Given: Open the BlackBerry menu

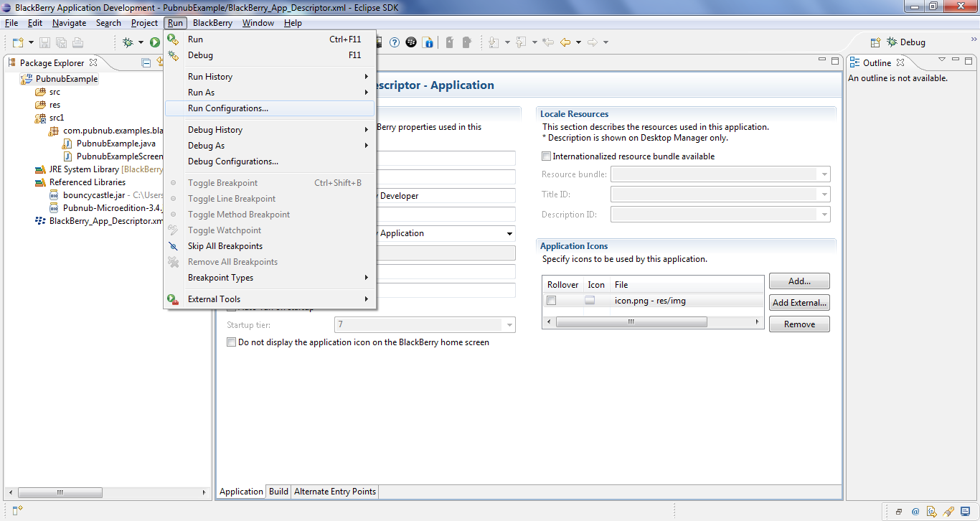Looking at the screenshot, I should (212, 23).
